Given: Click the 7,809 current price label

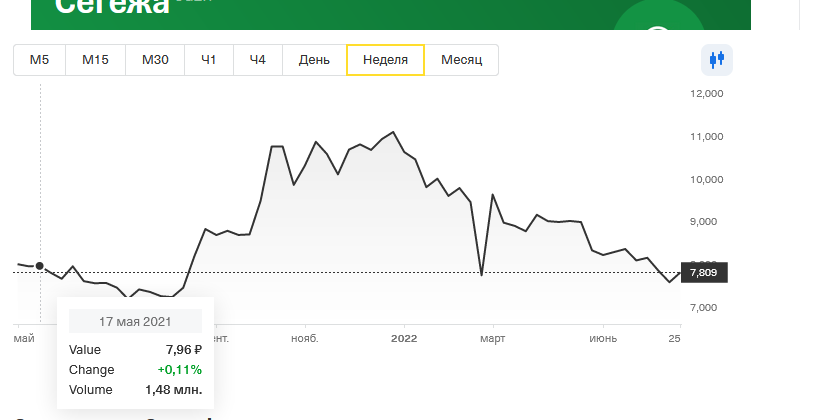Looking at the screenshot, I should pos(704,272).
